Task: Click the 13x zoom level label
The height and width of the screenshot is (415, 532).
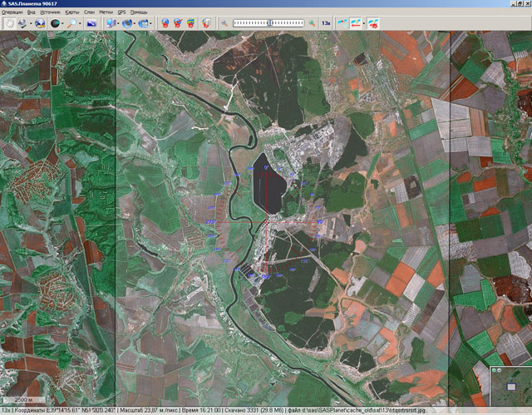Action: 327,24
